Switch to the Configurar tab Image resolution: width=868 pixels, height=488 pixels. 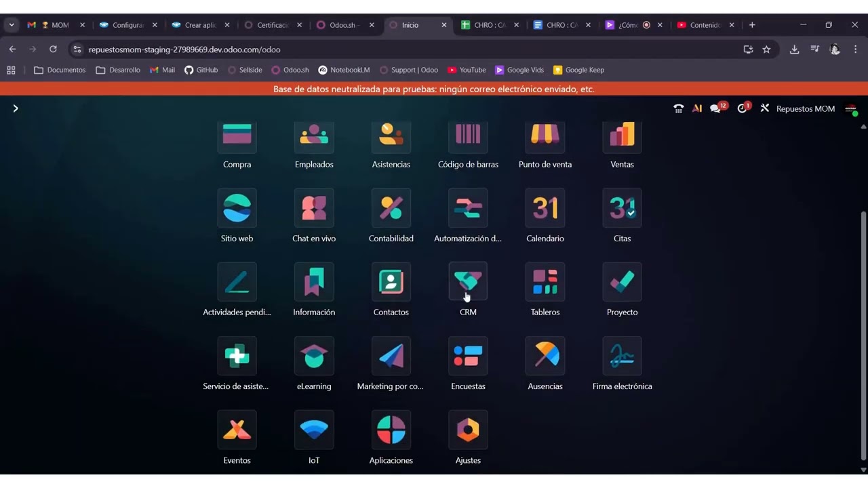pos(127,25)
